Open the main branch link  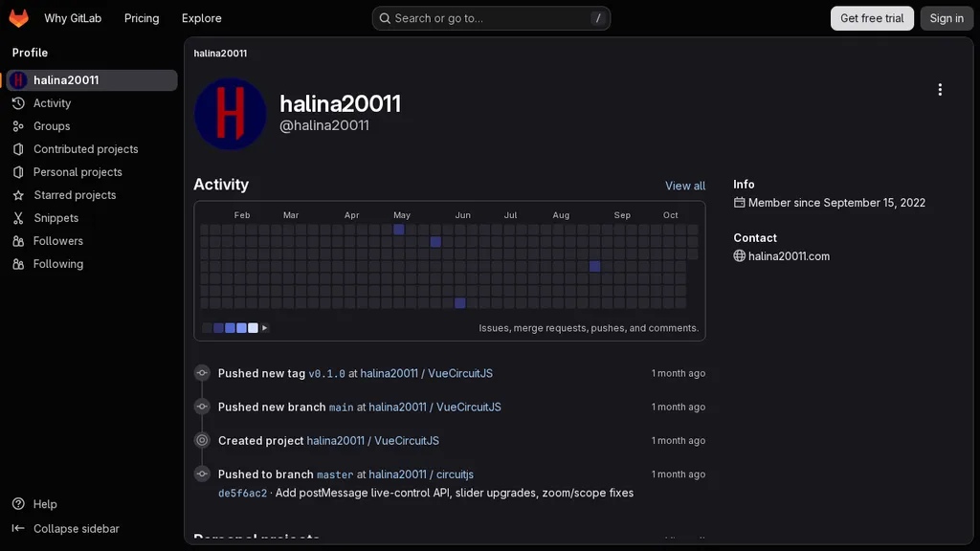pos(342,408)
